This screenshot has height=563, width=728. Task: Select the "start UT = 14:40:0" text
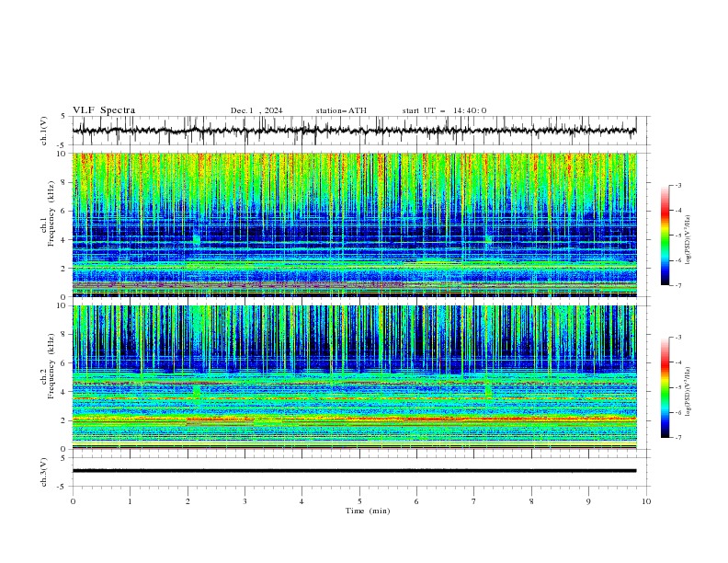click(x=444, y=110)
